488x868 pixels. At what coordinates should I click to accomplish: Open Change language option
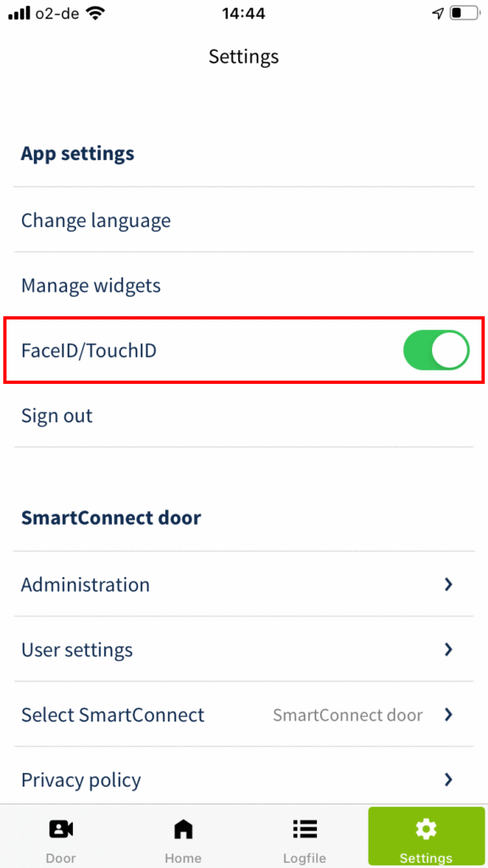click(x=244, y=220)
